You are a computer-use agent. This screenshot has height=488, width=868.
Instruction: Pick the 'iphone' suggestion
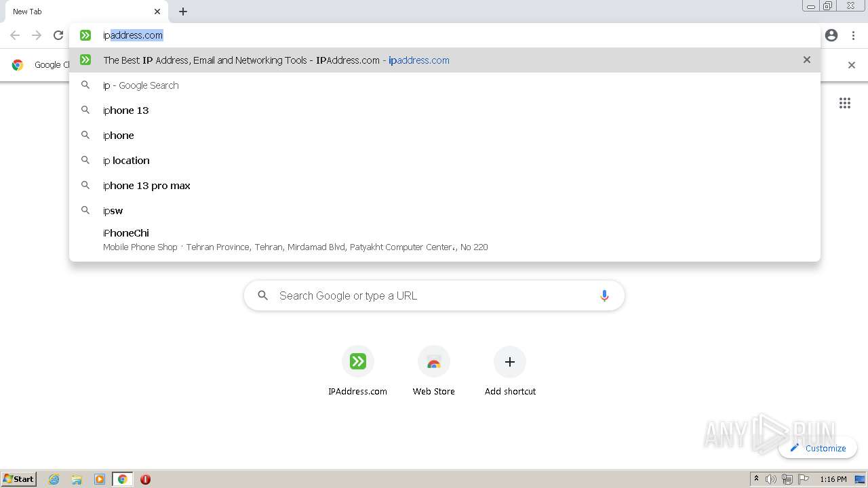tap(445, 136)
